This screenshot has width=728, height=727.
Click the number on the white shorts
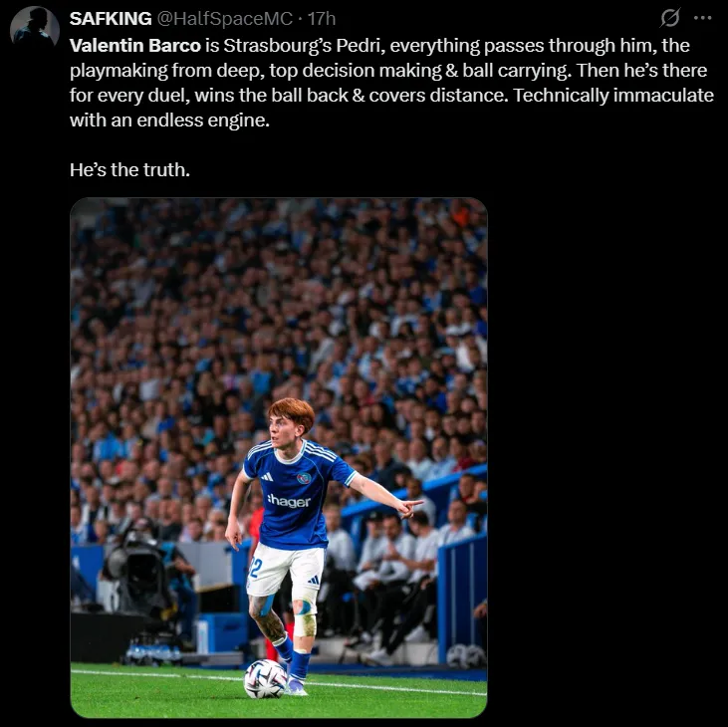(x=256, y=568)
